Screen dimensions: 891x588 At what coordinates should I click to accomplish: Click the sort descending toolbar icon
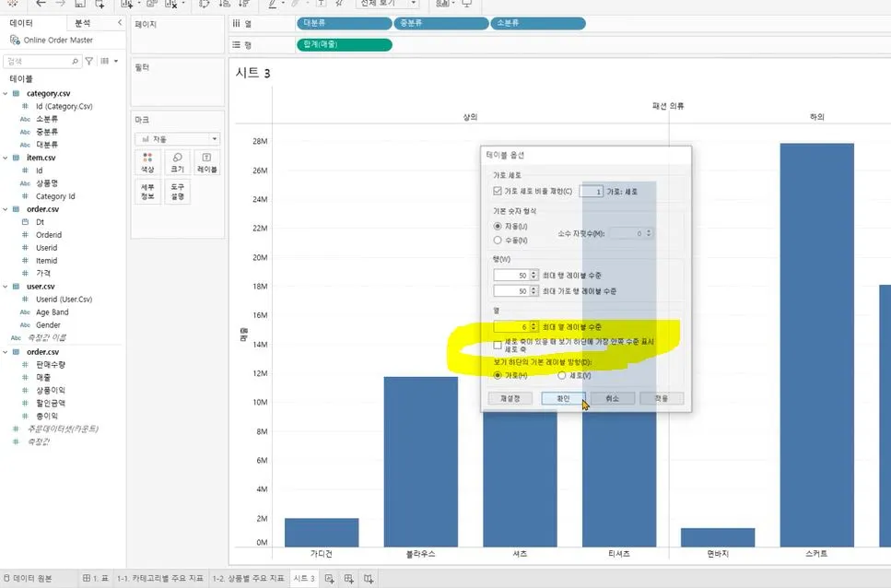pyautogui.click(x=244, y=4)
